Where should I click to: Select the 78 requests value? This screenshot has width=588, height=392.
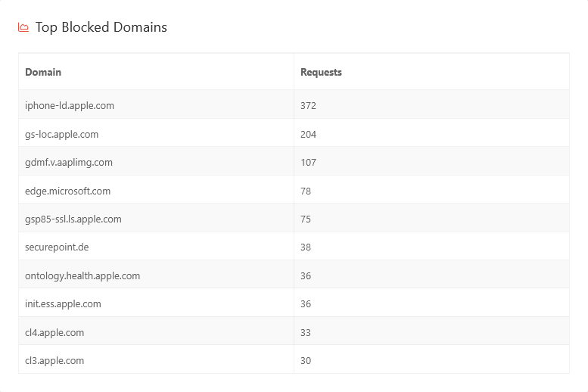(x=306, y=191)
